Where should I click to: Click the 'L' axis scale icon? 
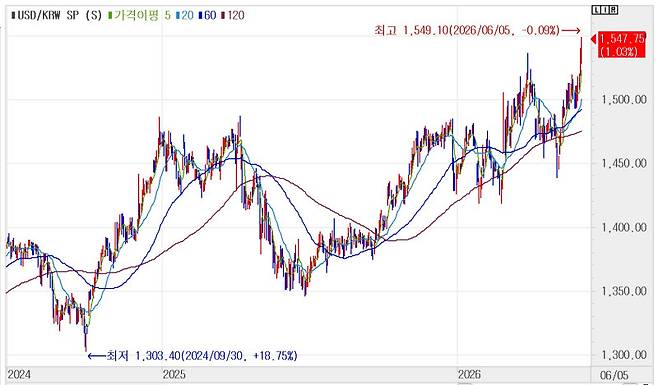point(595,10)
